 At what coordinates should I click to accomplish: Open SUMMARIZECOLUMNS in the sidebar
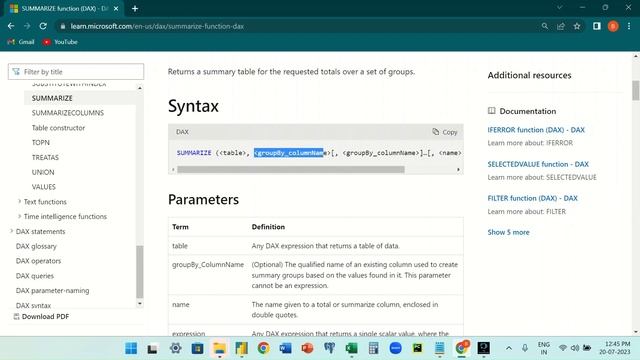[x=68, y=113]
